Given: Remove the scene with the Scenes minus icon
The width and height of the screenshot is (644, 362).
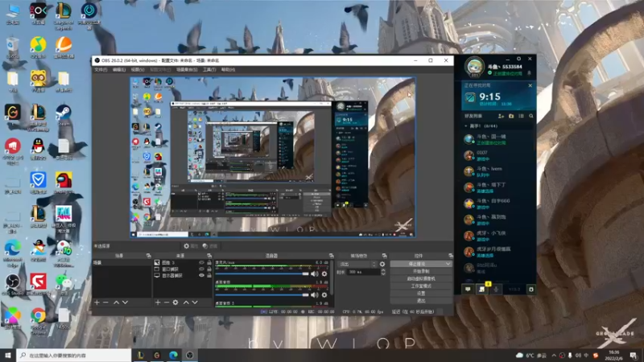Looking at the screenshot, I should [105, 302].
